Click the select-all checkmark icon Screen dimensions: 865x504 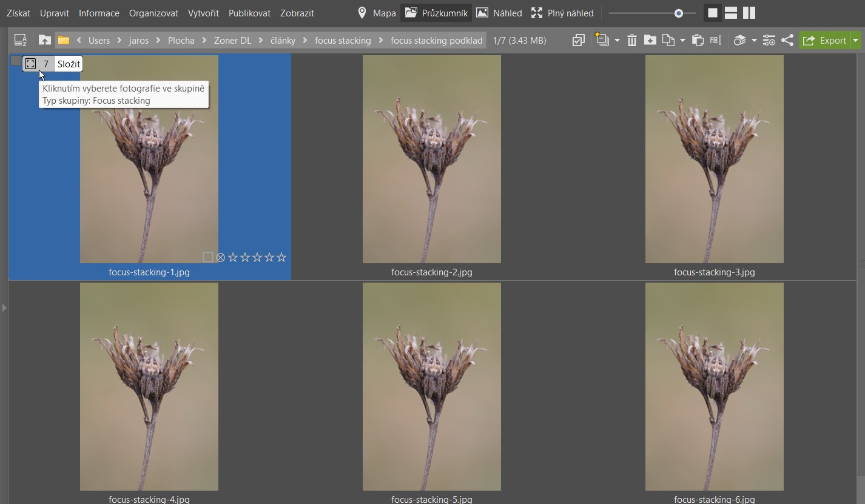579,41
